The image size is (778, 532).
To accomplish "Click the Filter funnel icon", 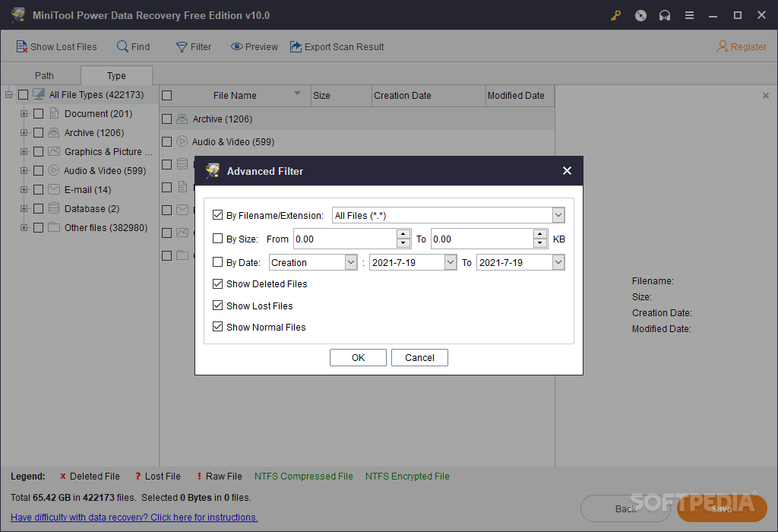I will [x=182, y=47].
